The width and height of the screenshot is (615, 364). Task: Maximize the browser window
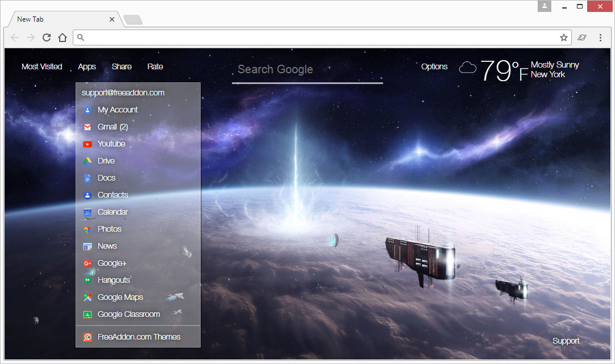[580, 6]
